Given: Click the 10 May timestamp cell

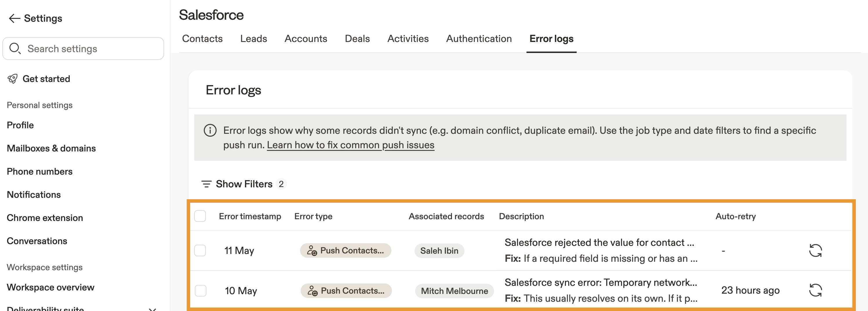Looking at the screenshot, I should pyautogui.click(x=241, y=291).
